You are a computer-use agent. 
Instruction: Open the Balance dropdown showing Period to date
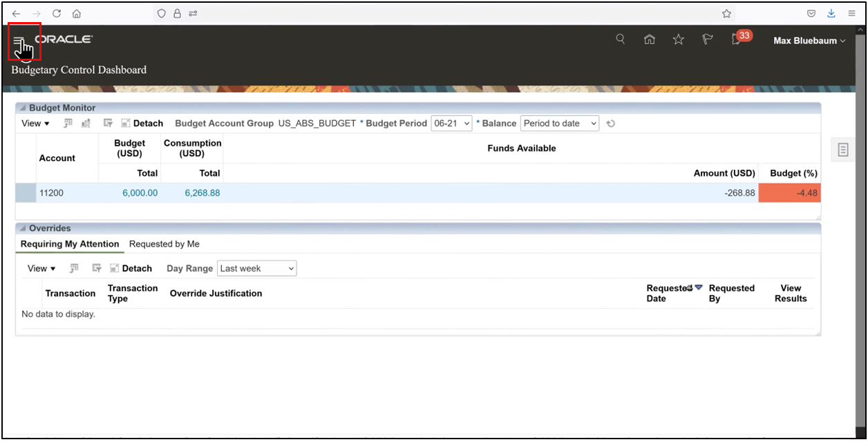[x=560, y=123]
